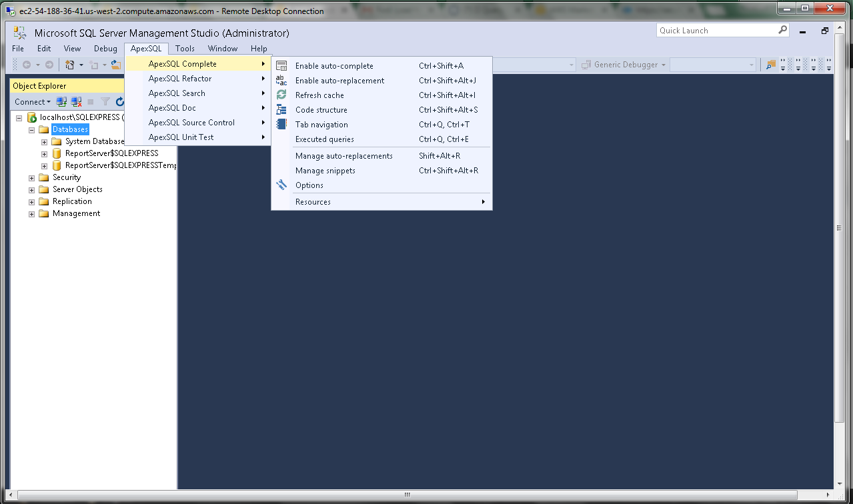Open the Tools menu
Image resolution: width=853 pixels, height=504 pixels.
coord(185,49)
